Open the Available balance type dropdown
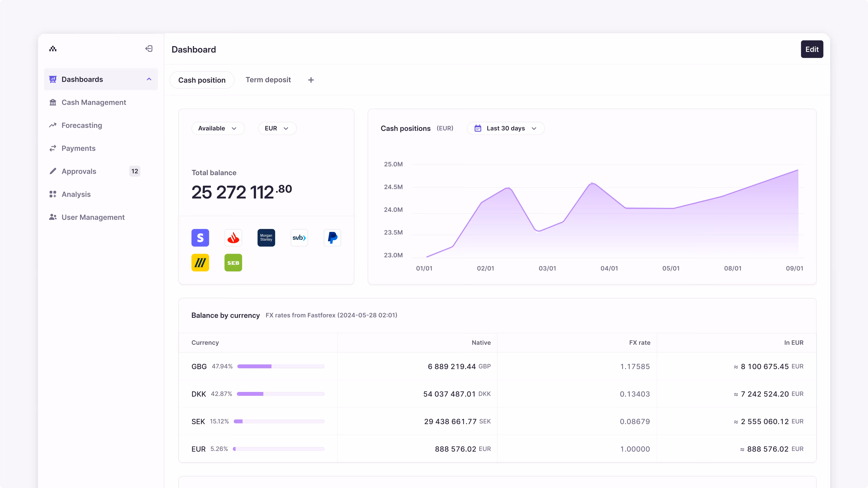Image resolution: width=868 pixels, height=488 pixels. [x=218, y=128]
